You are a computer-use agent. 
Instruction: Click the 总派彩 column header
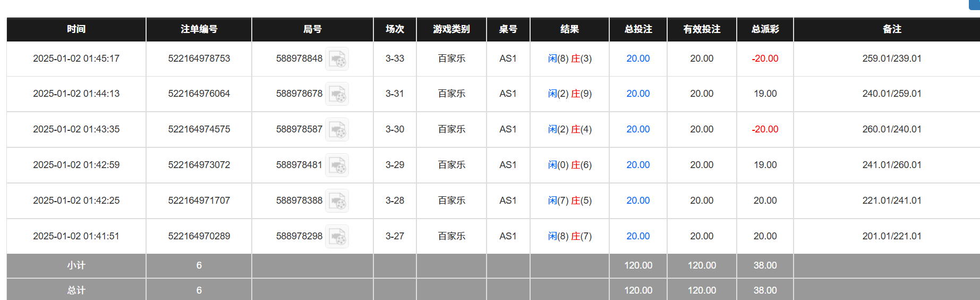[x=765, y=29]
